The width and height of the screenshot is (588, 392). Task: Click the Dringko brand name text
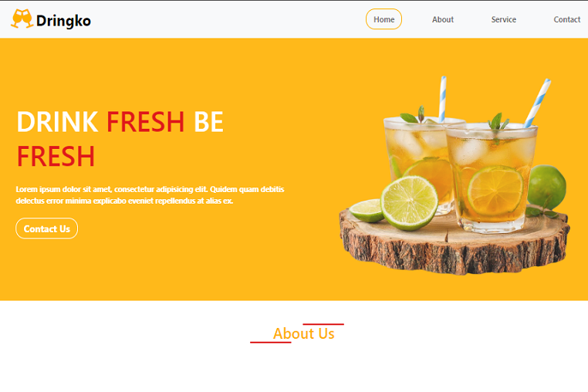pyautogui.click(x=63, y=21)
